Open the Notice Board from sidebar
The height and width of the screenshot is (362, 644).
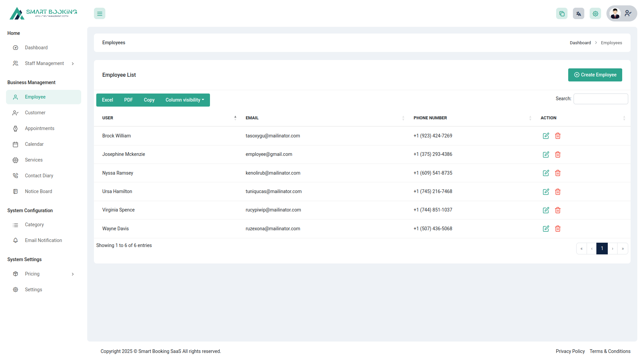pos(15,191)
